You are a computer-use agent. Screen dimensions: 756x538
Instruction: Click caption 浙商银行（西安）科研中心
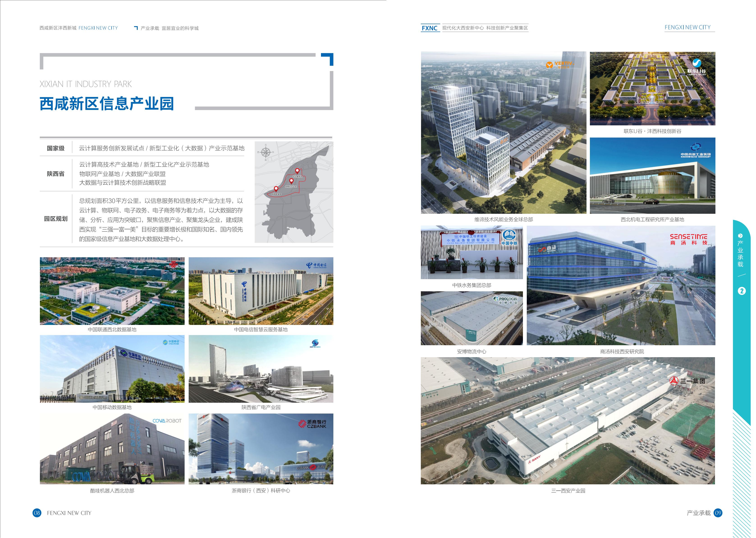(261, 490)
